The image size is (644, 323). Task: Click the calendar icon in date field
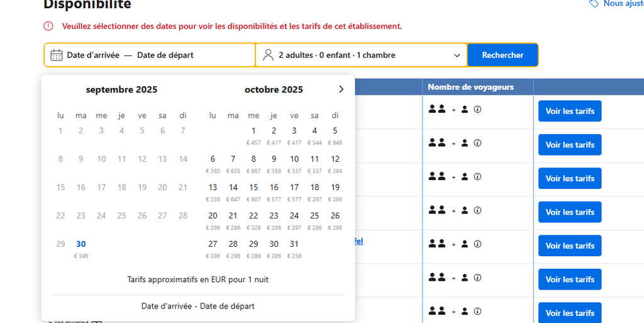pyautogui.click(x=57, y=55)
